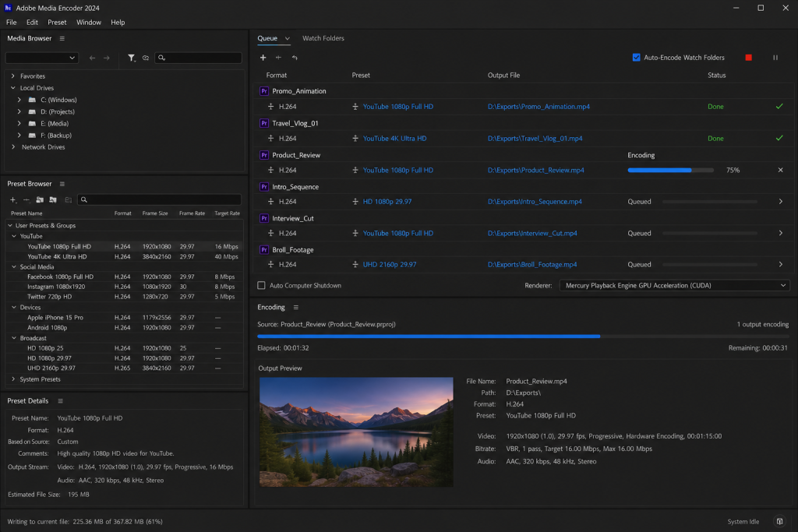Select the Instagram 1080x1920 preset row

point(124,287)
